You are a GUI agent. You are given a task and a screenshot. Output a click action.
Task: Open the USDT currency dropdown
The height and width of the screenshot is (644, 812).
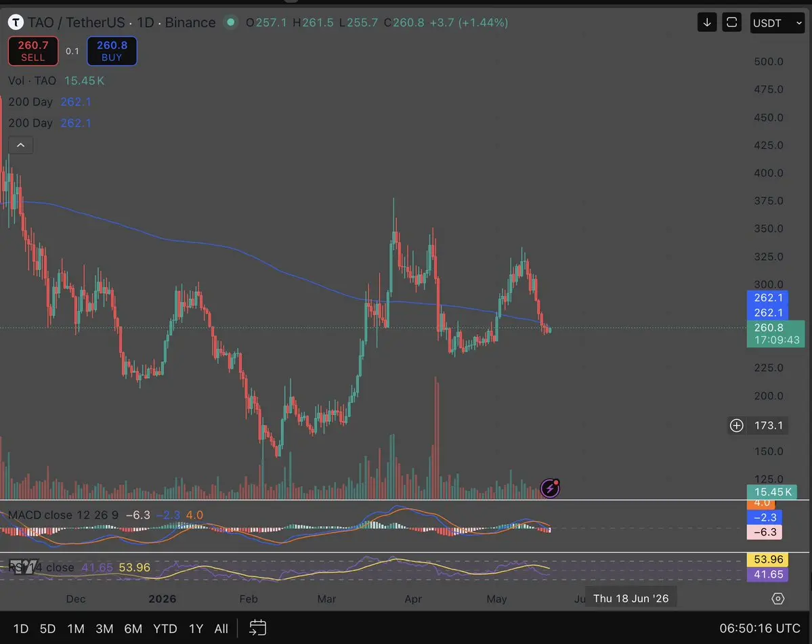[x=777, y=23]
